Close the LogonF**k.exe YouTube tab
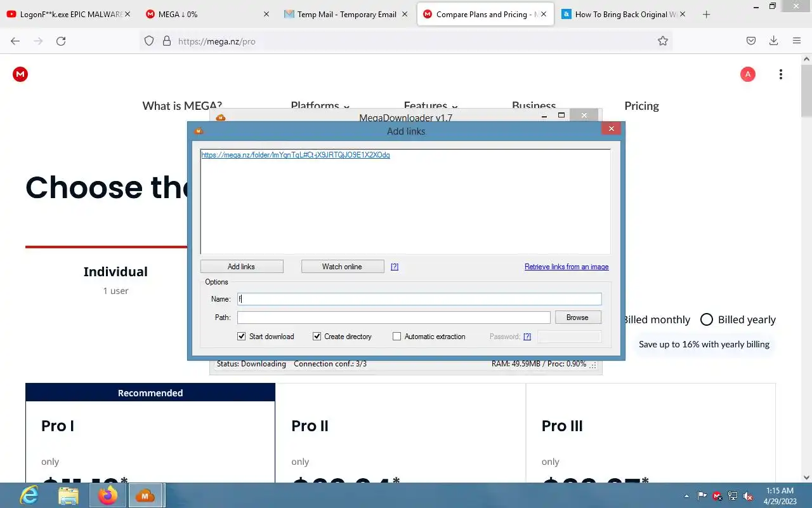 tap(128, 14)
